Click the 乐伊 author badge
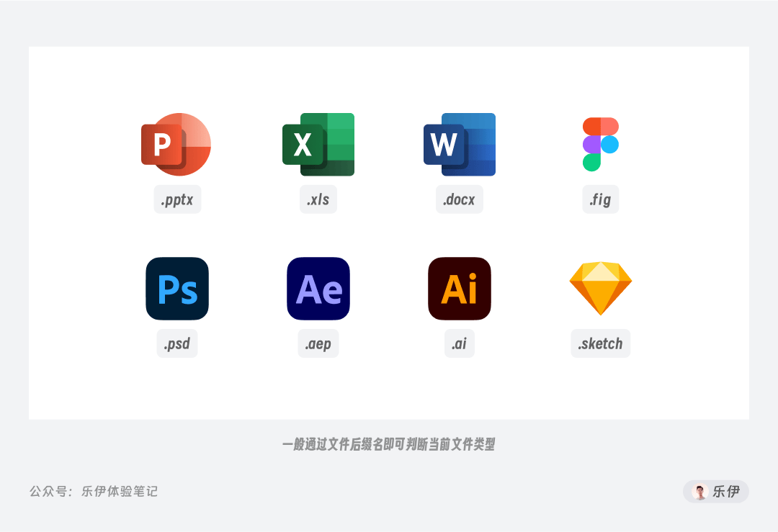Viewport: 778px width, 532px height. click(716, 492)
